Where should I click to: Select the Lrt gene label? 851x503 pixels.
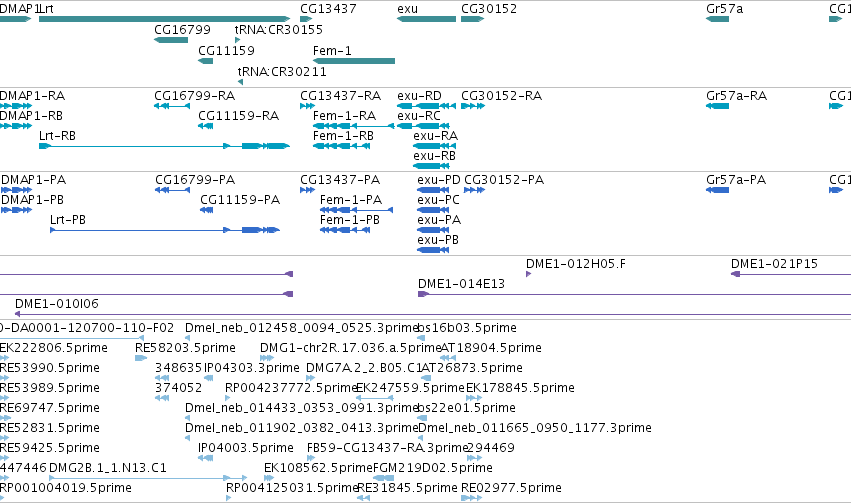click(x=46, y=9)
